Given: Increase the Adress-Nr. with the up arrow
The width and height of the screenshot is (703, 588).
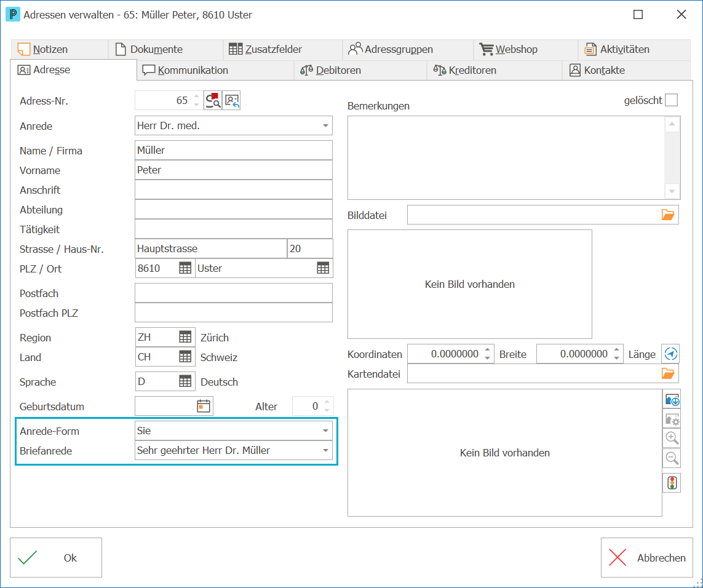Looking at the screenshot, I should pyautogui.click(x=196, y=97).
